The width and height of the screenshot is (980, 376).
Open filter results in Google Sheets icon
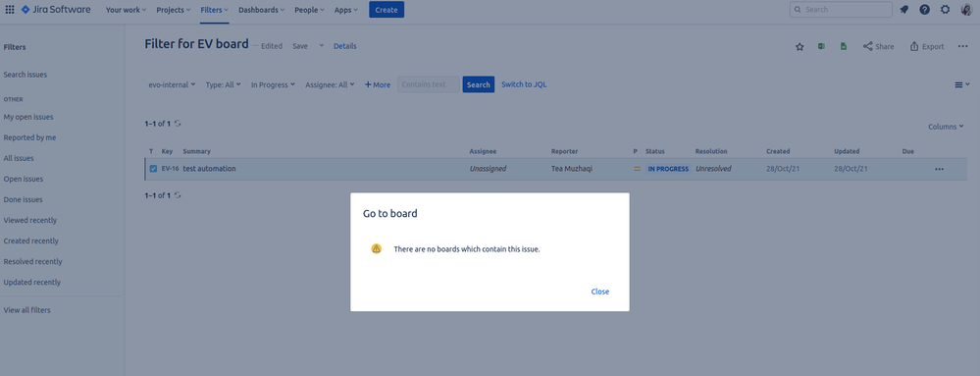click(843, 46)
